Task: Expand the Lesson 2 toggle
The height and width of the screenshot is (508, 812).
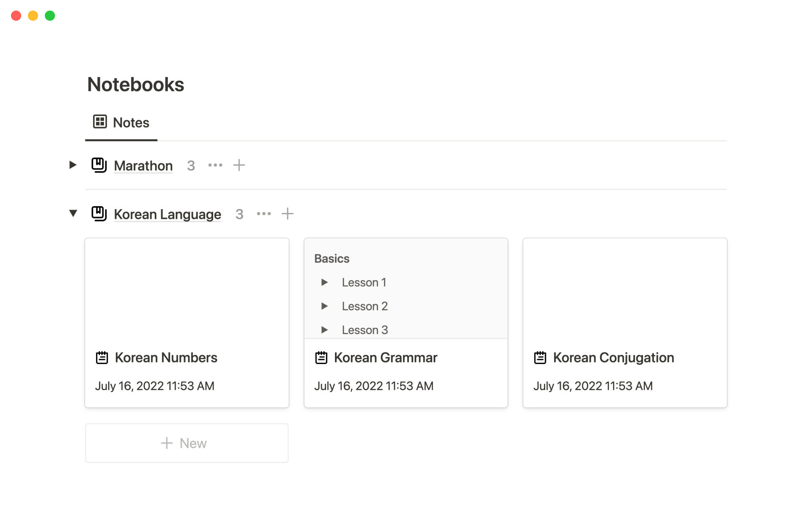Action: (x=324, y=306)
